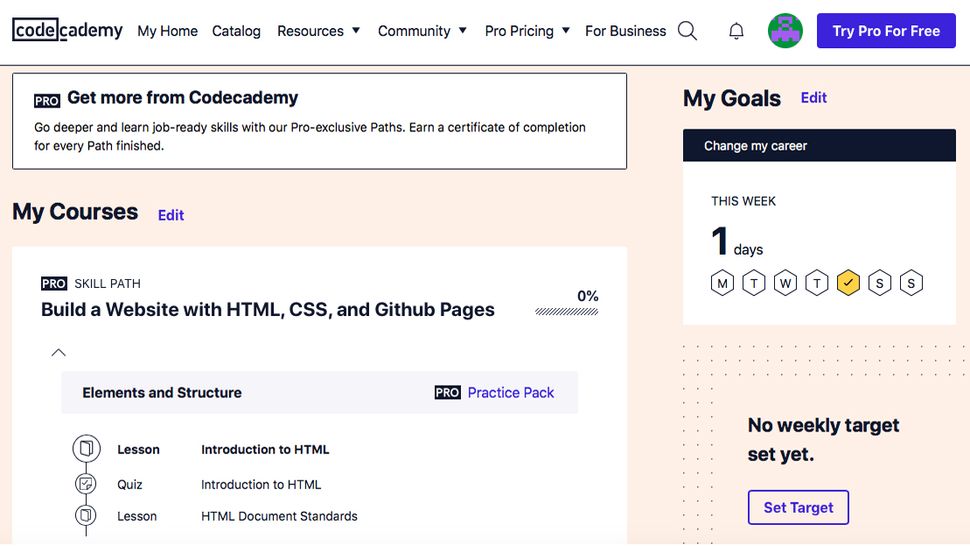
Task: Edit My Courses
Action: [x=171, y=215]
